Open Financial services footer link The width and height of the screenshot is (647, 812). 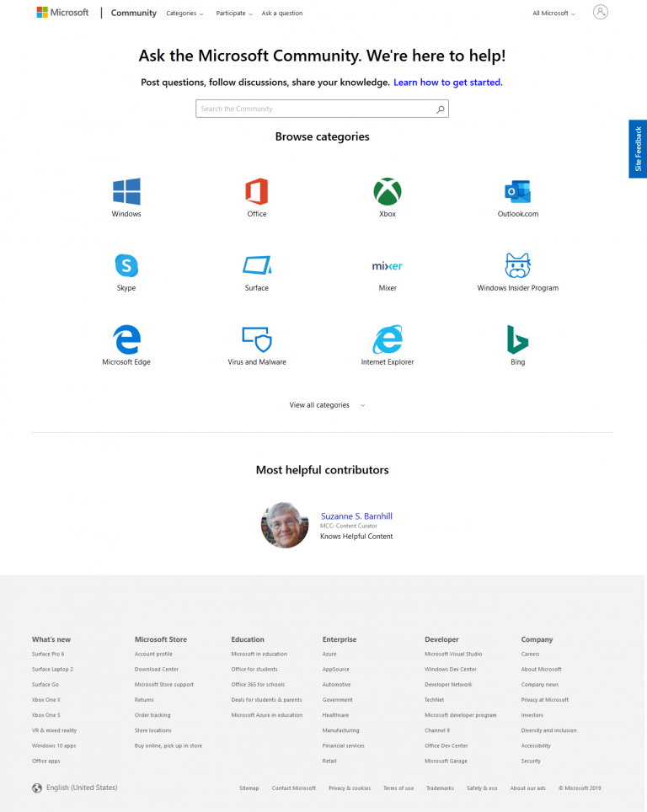tap(344, 745)
